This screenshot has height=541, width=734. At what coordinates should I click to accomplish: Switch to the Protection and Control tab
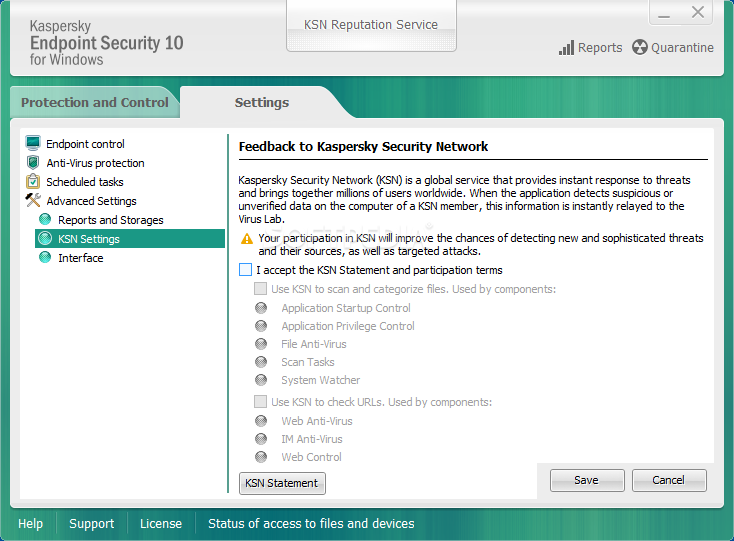point(94,102)
